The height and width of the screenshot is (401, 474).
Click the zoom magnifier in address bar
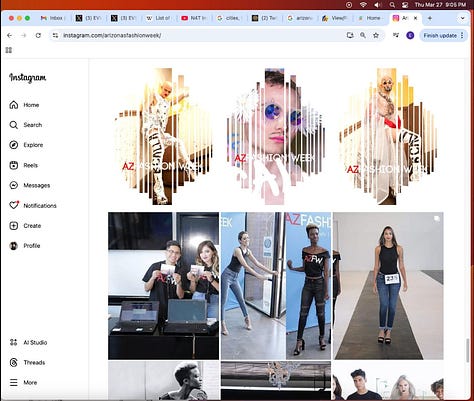tap(363, 35)
